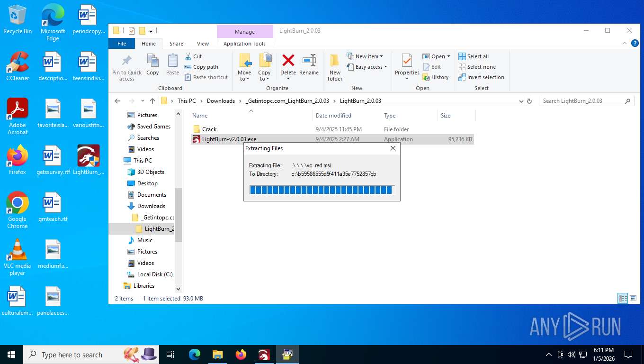Sort by the Size column header
The height and width of the screenshot is (364, 644).
click(x=456, y=116)
